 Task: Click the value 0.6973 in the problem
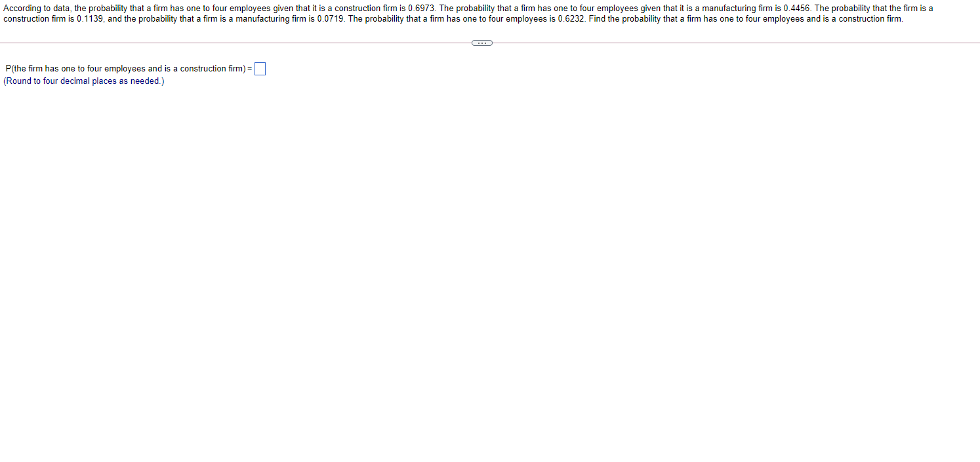coord(420,9)
